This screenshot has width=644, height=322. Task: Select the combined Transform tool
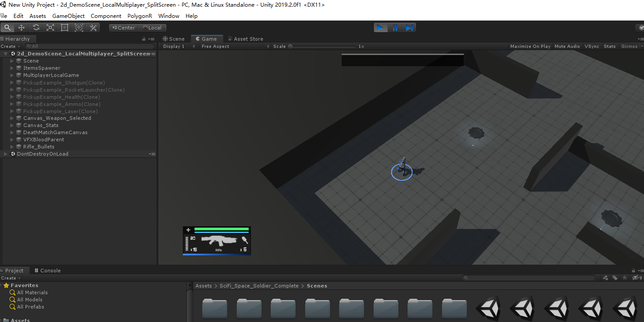[x=79, y=28]
